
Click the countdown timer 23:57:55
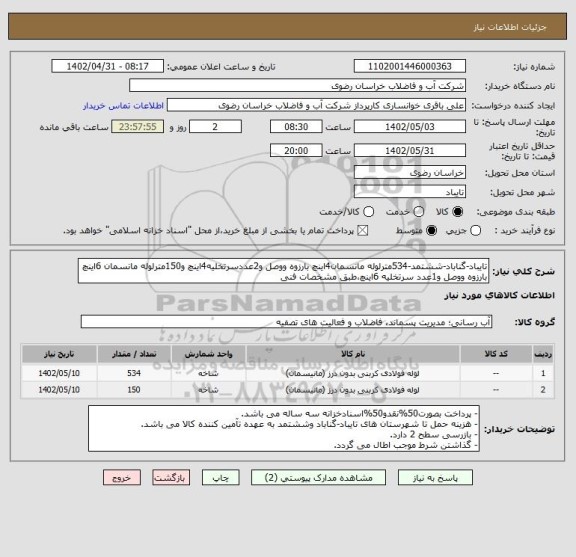(138, 127)
